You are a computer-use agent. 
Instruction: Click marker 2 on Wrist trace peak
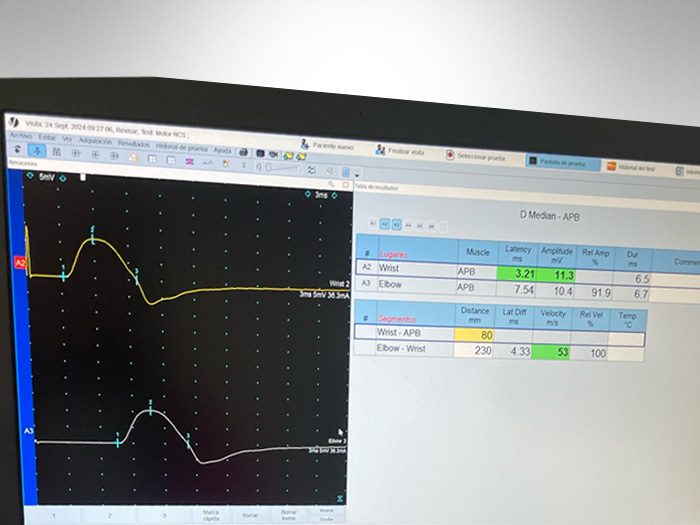coord(93,237)
